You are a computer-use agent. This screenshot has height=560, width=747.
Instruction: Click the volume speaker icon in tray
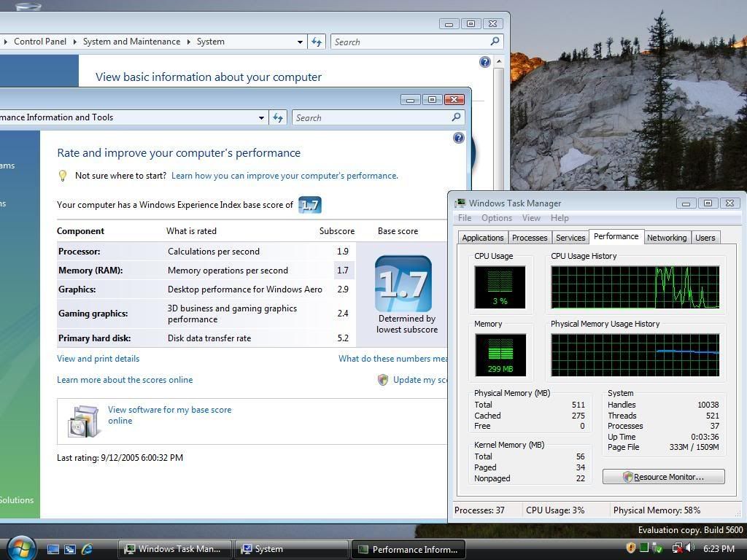pyautogui.click(x=689, y=548)
